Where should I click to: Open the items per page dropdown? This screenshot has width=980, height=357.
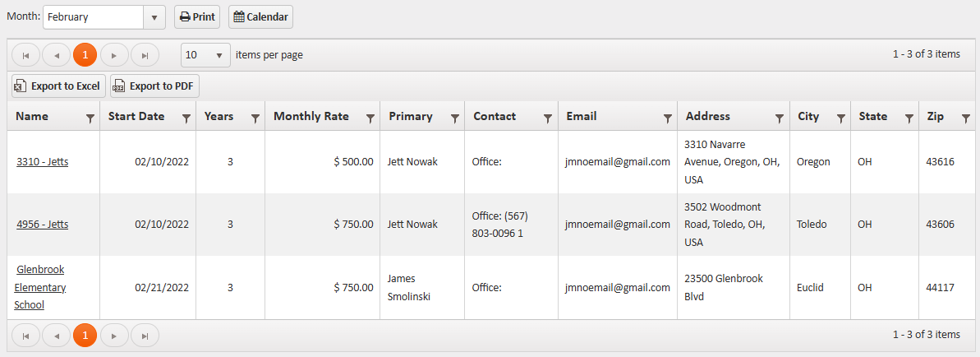219,55
